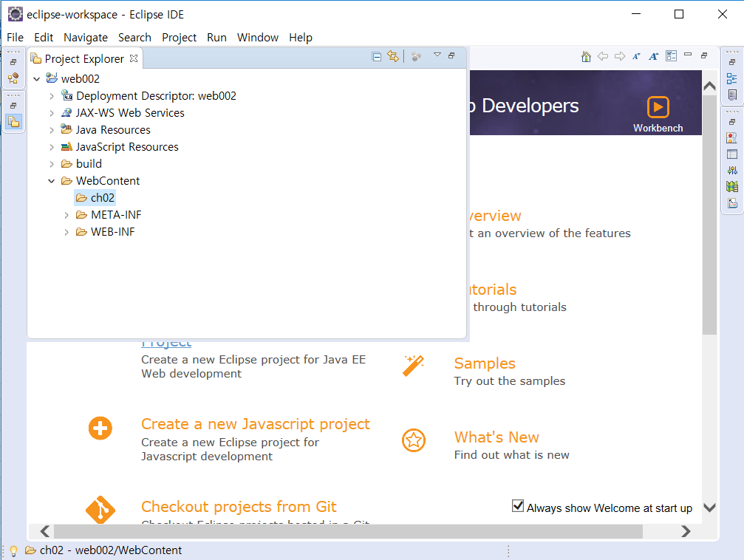744x560 pixels.
Task: Open the What's New link
Action: click(x=496, y=437)
